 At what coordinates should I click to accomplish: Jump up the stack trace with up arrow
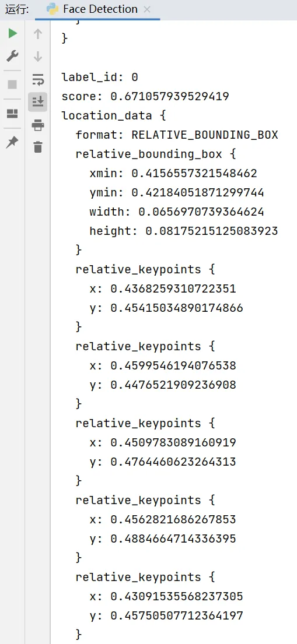[38, 34]
